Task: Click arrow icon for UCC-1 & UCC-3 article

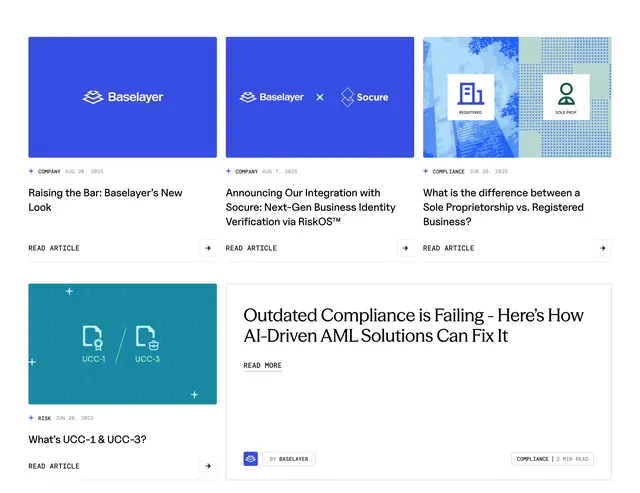Action: 208,466
